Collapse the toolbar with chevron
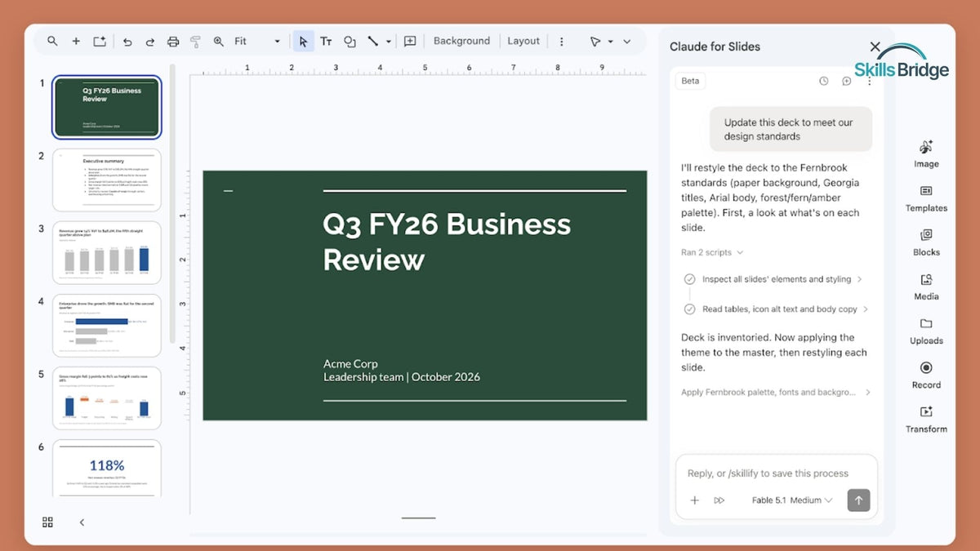Screen dimensions: 980x551 (627, 41)
